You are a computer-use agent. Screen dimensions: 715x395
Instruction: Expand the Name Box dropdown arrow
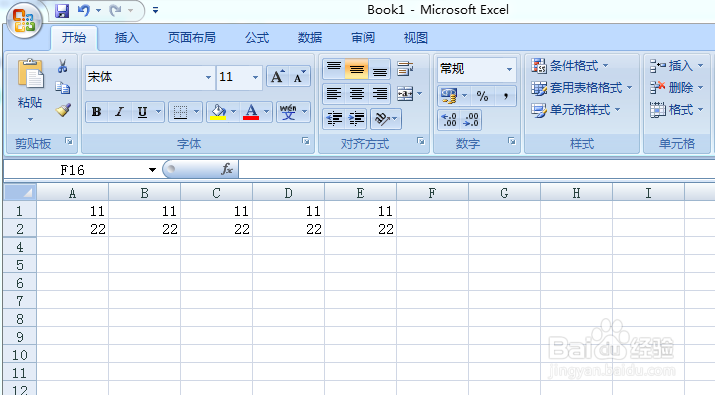click(x=152, y=170)
